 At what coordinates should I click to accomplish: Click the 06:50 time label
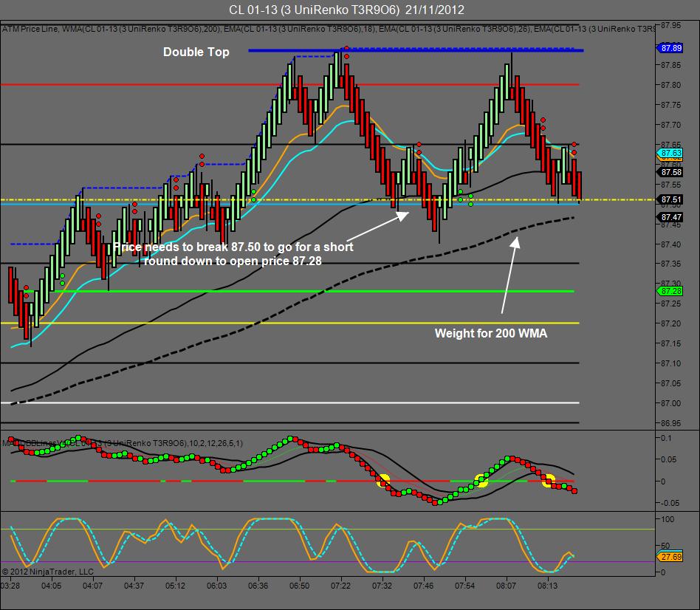pos(299,586)
